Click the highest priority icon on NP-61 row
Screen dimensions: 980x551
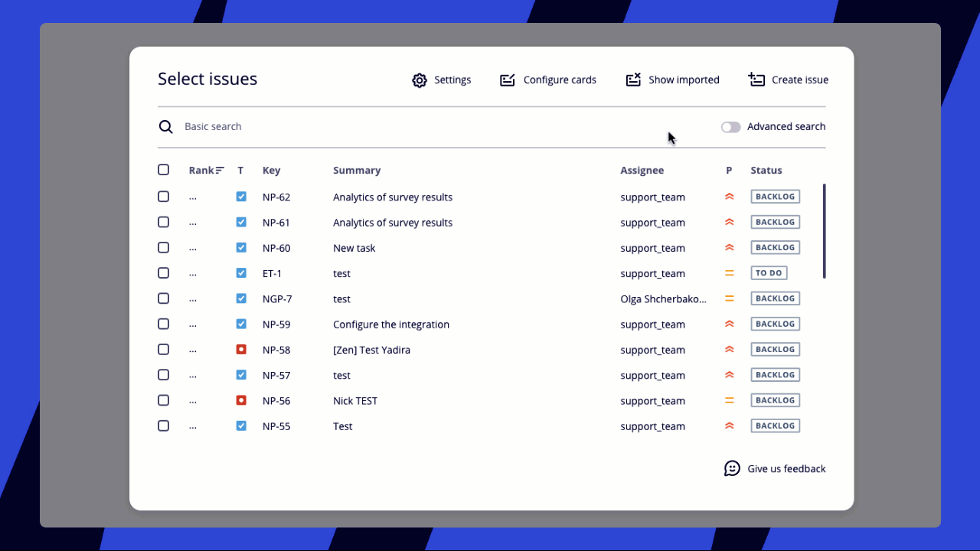[x=728, y=221]
